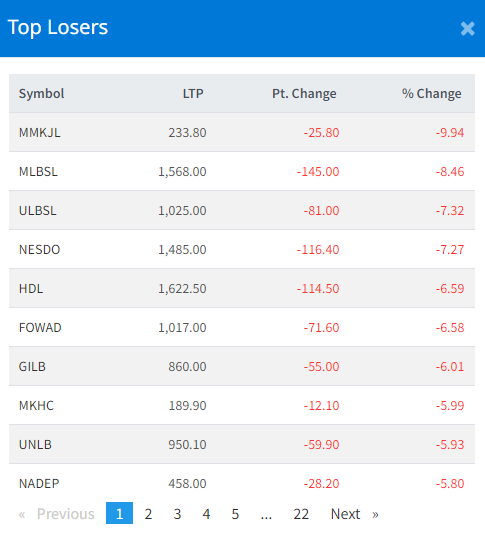The height and width of the screenshot is (551, 485).
Task: Select page 5 in pagination
Action: [x=235, y=514]
